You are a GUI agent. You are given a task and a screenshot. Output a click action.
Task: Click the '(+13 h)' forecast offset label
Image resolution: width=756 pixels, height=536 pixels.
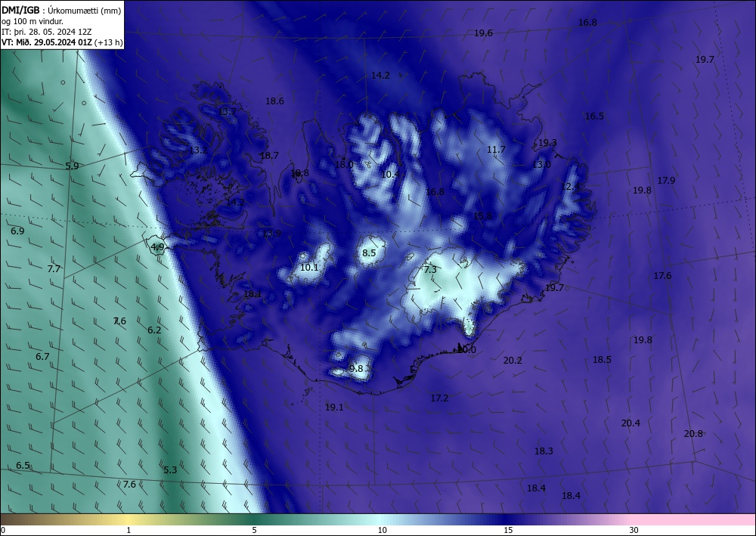coord(109,42)
